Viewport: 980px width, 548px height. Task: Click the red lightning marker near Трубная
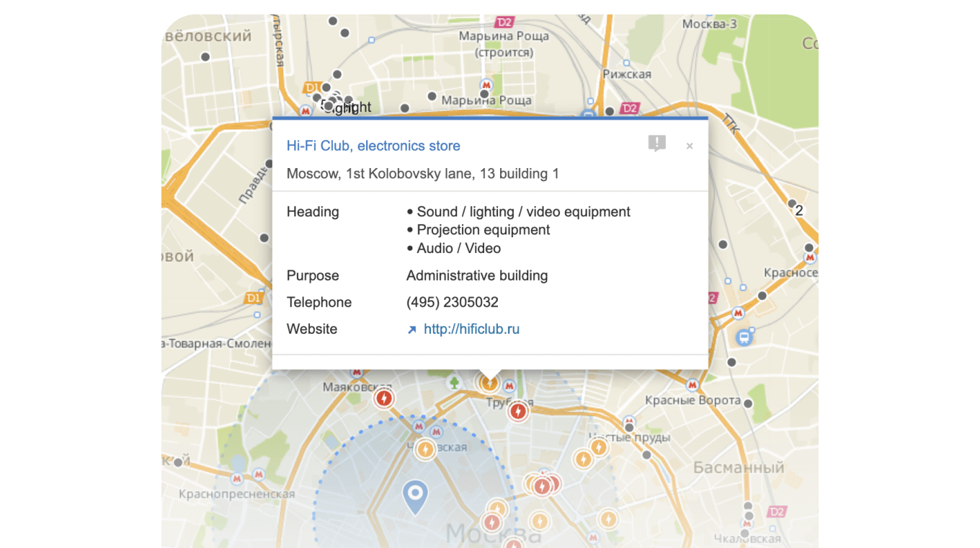pyautogui.click(x=517, y=412)
